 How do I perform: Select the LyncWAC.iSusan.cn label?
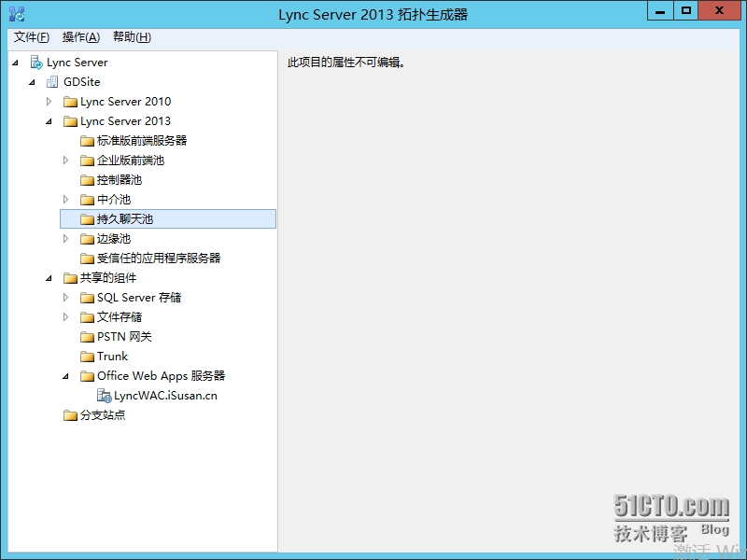click(x=166, y=396)
